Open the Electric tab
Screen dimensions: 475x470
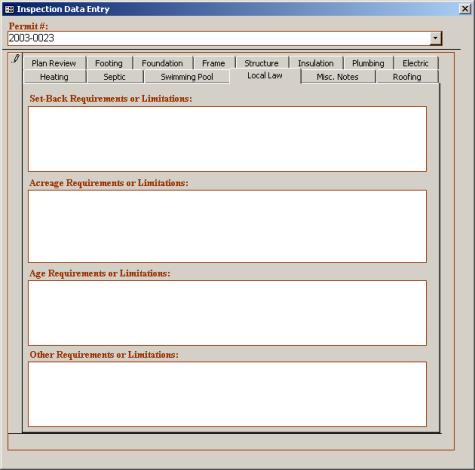click(415, 63)
